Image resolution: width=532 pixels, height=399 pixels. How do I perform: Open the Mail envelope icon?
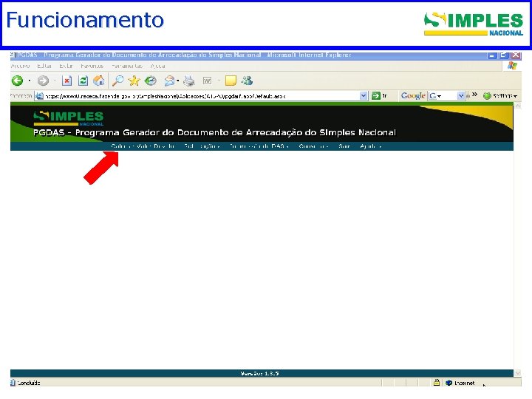pyautogui.click(x=169, y=81)
